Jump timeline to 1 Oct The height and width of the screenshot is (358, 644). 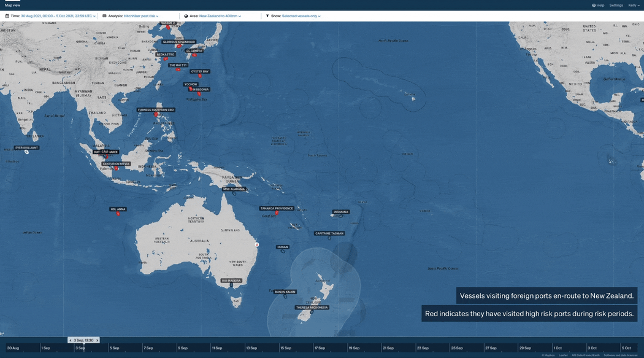pos(558,348)
